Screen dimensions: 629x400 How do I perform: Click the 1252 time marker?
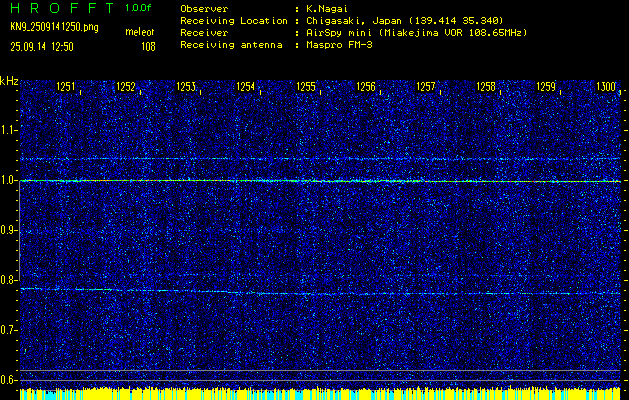(126, 87)
